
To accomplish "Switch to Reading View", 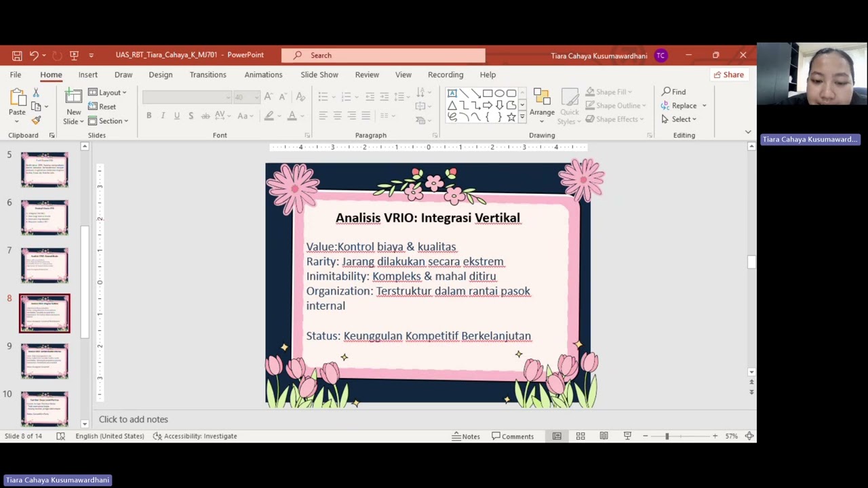I will [x=604, y=436].
